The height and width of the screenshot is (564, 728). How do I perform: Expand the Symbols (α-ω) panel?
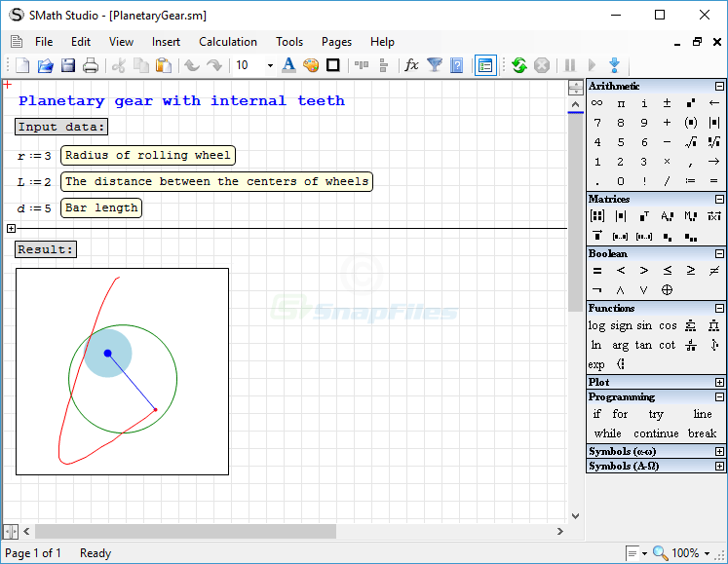[719, 452]
